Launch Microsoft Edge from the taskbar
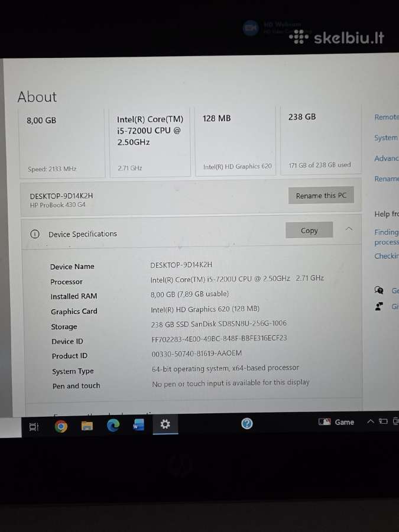Image resolution: width=399 pixels, height=532 pixels. [113, 425]
